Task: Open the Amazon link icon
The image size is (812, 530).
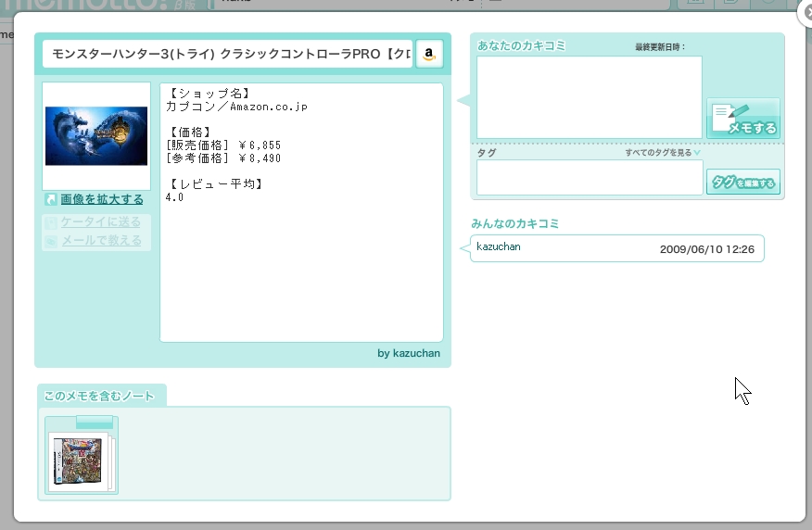Action: [x=429, y=54]
